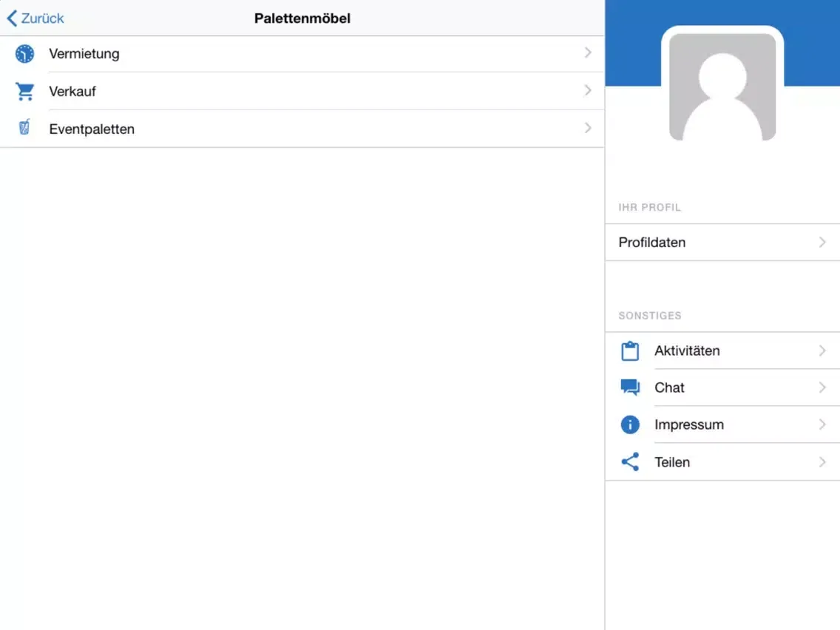Tap the profile avatar placeholder picture
This screenshot has width=840, height=630.
722,87
